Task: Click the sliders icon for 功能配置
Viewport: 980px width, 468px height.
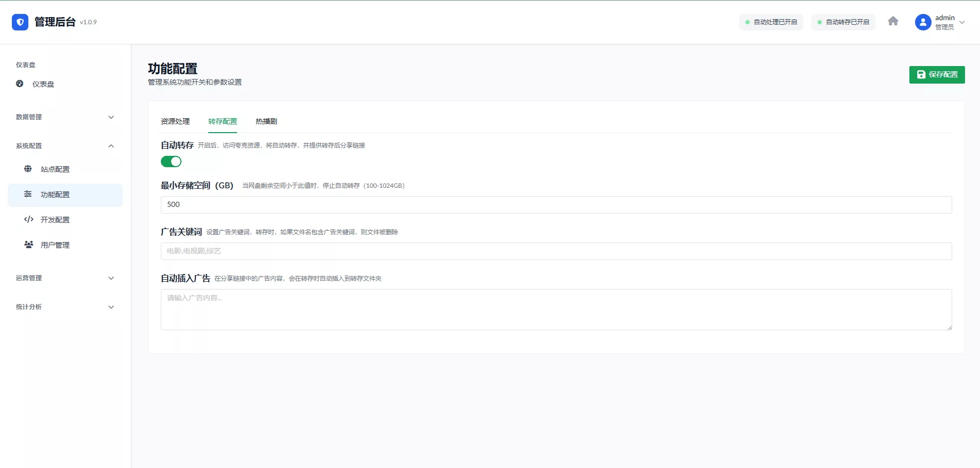Action: [28, 194]
